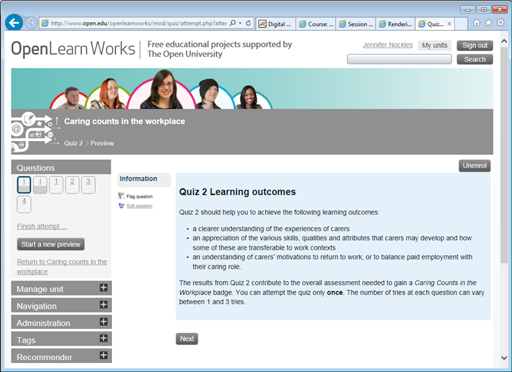Click the Edit question link
Screen dimensions: 512x372
pyautogui.click(x=139, y=206)
